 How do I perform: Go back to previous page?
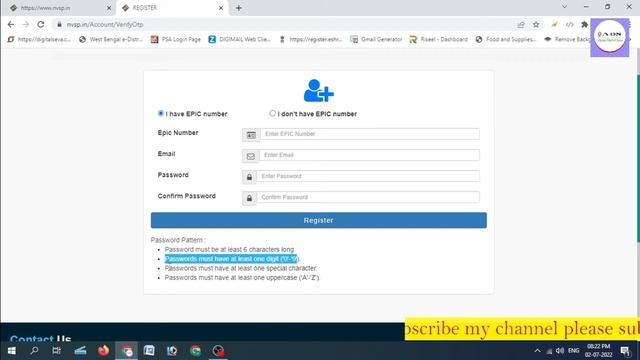coord(11,24)
